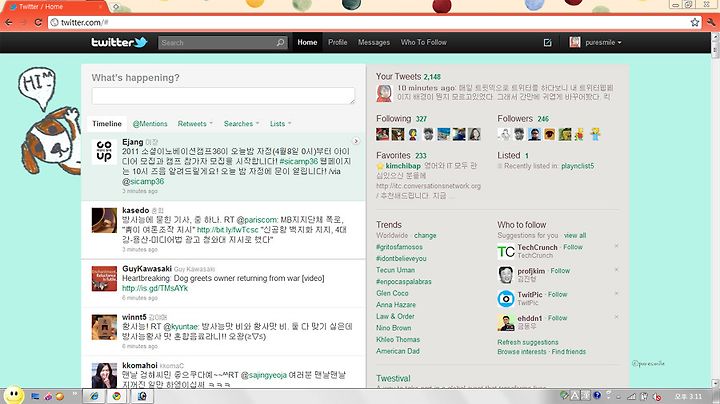
Task: Open Chrome from the taskbar
Action: pyautogui.click(x=117, y=396)
